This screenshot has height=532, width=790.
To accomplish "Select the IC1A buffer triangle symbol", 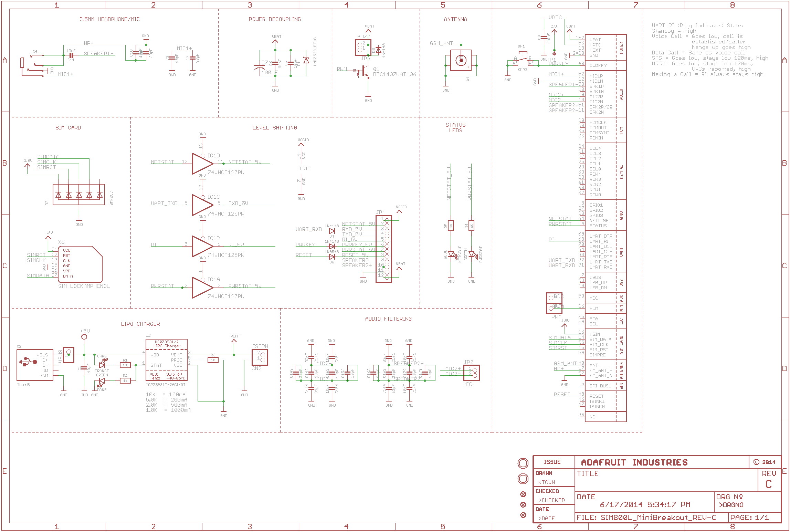I will coord(203,288).
